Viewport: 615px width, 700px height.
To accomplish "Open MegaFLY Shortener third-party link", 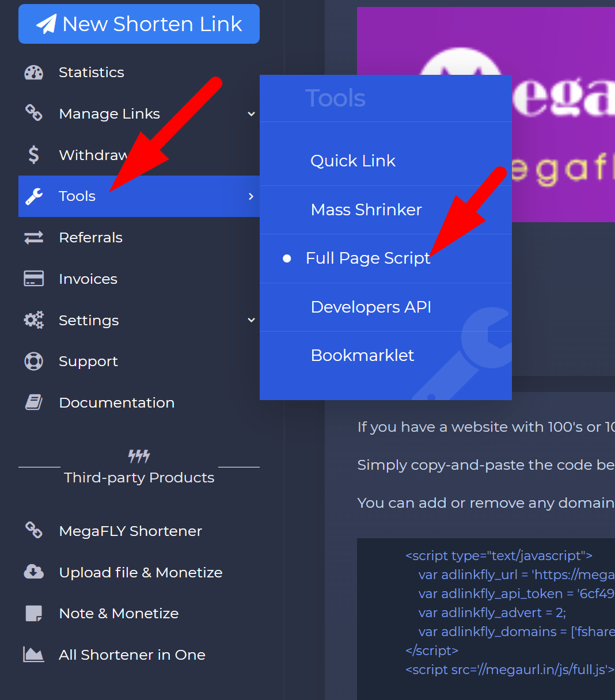I will (x=130, y=531).
